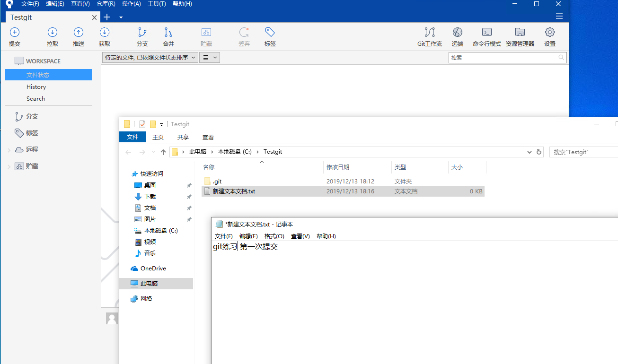Click the Tag (标签) toolbar icon
618x364 pixels.
[x=270, y=33]
